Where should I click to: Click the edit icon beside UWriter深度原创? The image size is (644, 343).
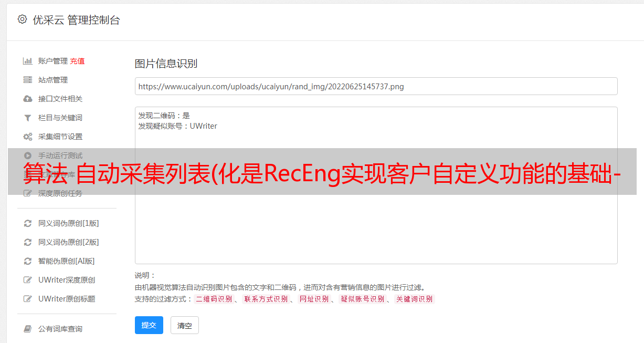click(x=28, y=280)
